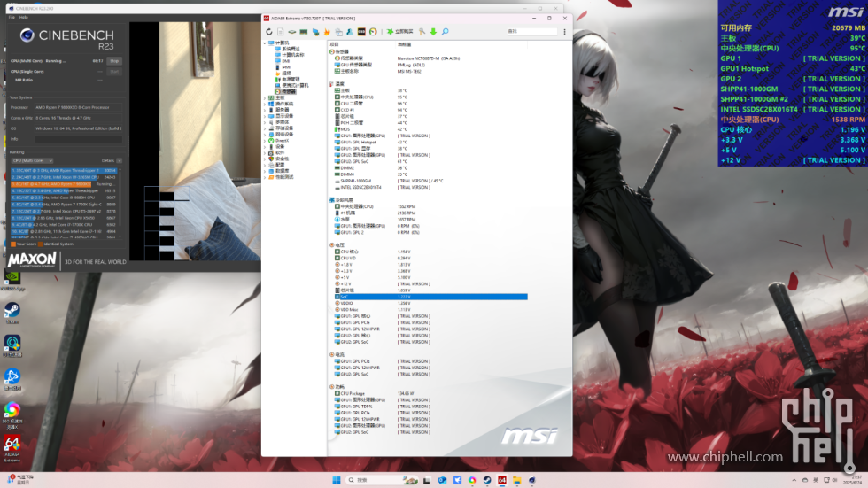Select the Intel Core i7-7700K ranking row

click(64, 225)
